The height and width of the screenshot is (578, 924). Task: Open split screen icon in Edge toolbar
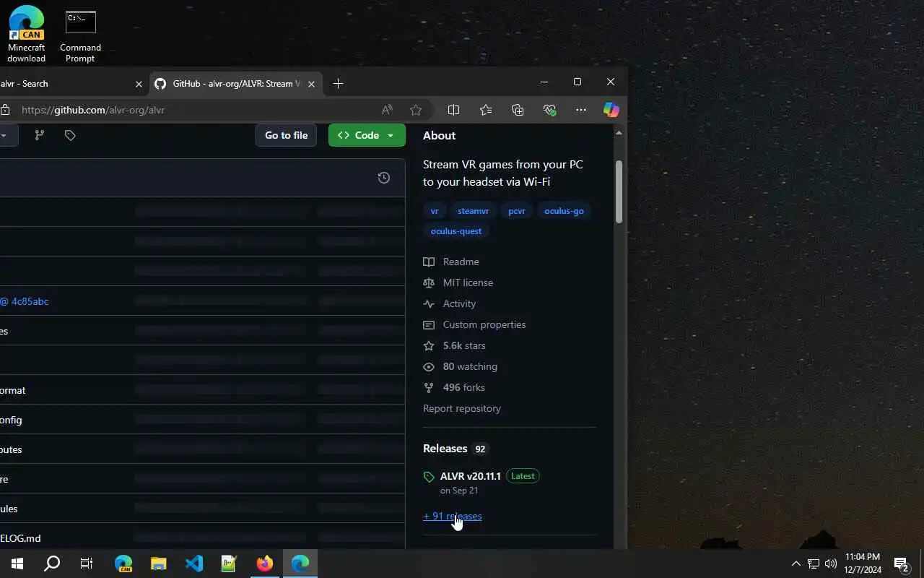click(453, 110)
